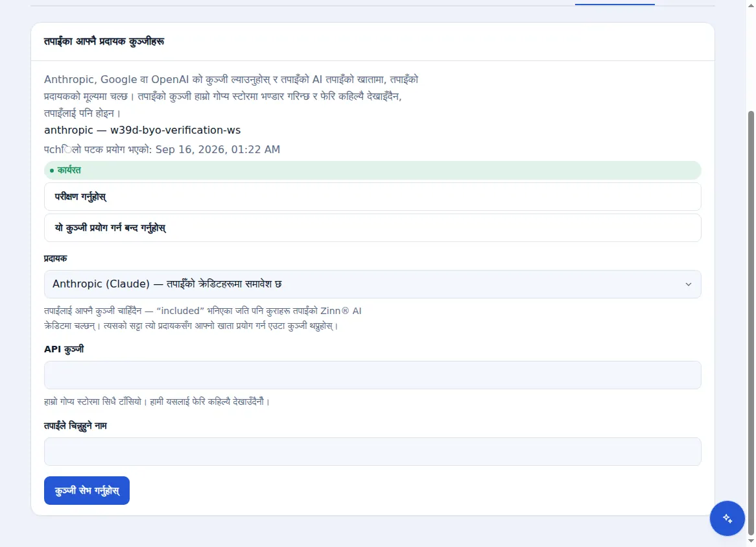Click the helper text हाम्रो गोप्य स्टोरमा सिधै टाँसियो
This screenshot has height=547, width=756.
[x=157, y=401]
